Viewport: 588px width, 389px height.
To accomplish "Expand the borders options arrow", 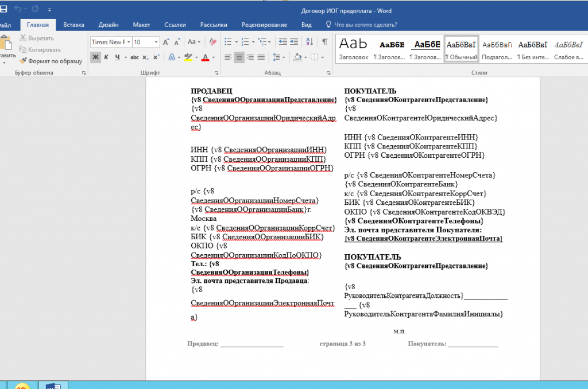I will tap(323, 57).
